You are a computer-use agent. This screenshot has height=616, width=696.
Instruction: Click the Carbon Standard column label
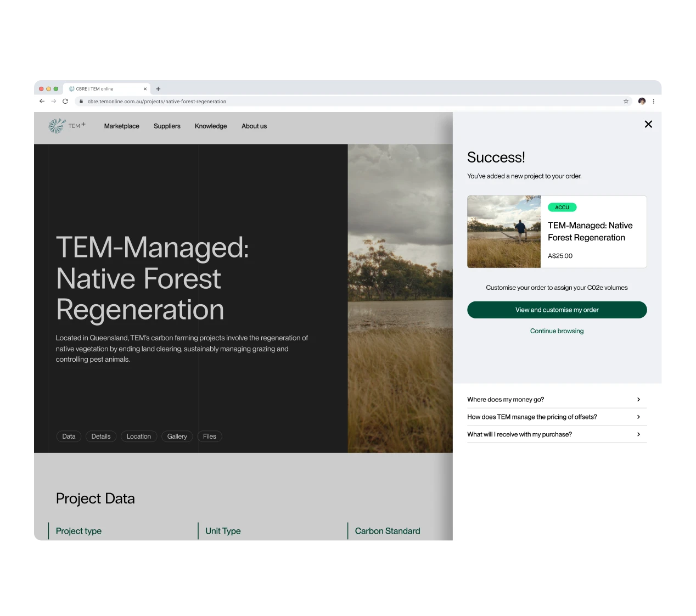point(388,531)
